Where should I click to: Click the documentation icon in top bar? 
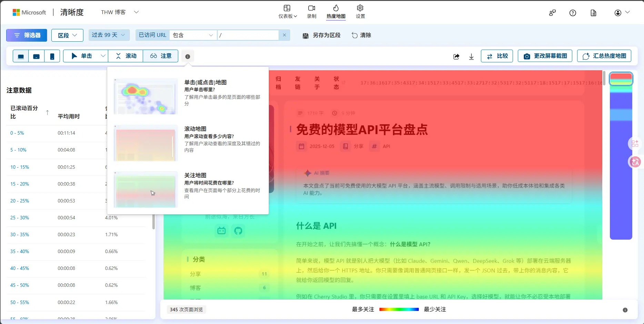pyautogui.click(x=593, y=13)
